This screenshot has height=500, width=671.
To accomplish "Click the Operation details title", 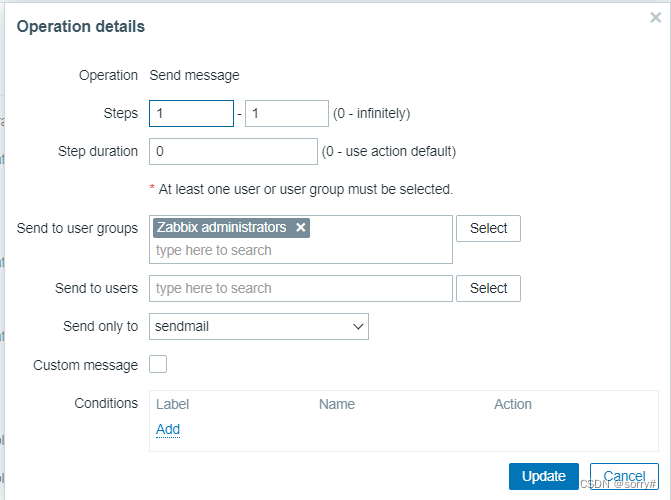I will coord(81,27).
